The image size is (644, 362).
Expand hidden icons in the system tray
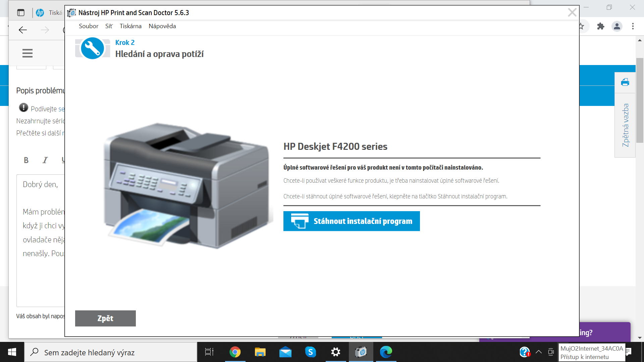539,352
